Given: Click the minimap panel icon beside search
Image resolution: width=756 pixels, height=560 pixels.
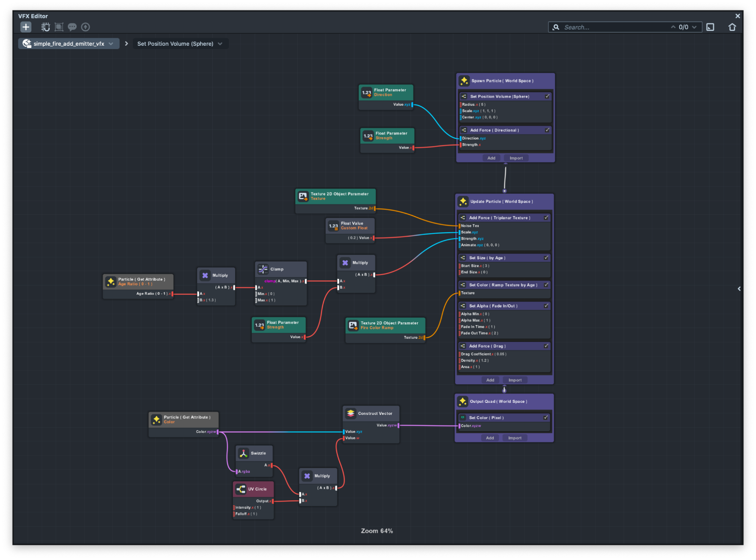Looking at the screenshot, I should click(x=710, y=27).
